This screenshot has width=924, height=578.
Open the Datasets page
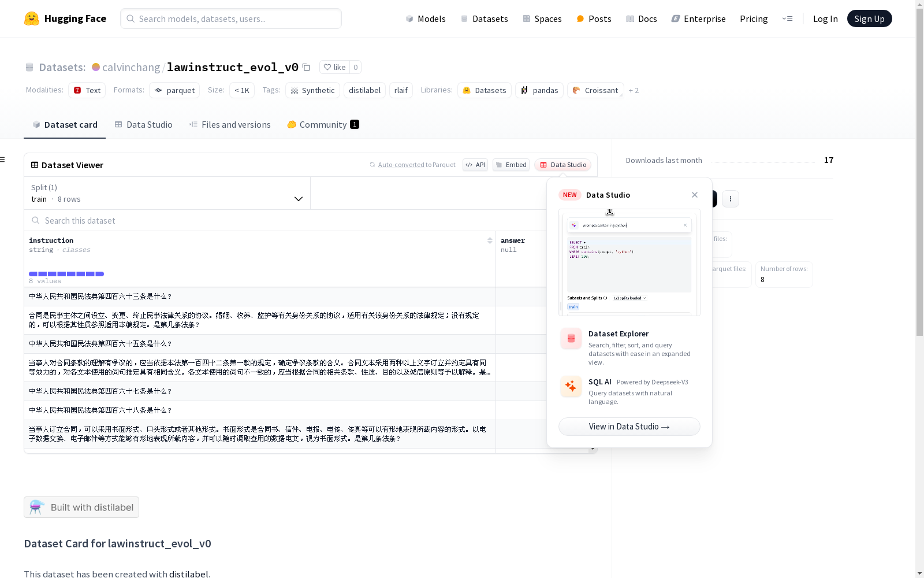point(484,18)
